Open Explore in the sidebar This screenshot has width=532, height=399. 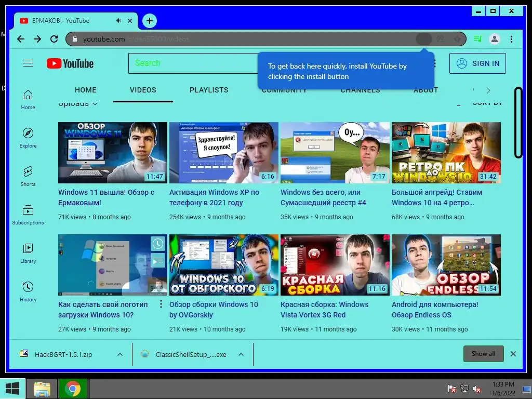tap(28, 138)
